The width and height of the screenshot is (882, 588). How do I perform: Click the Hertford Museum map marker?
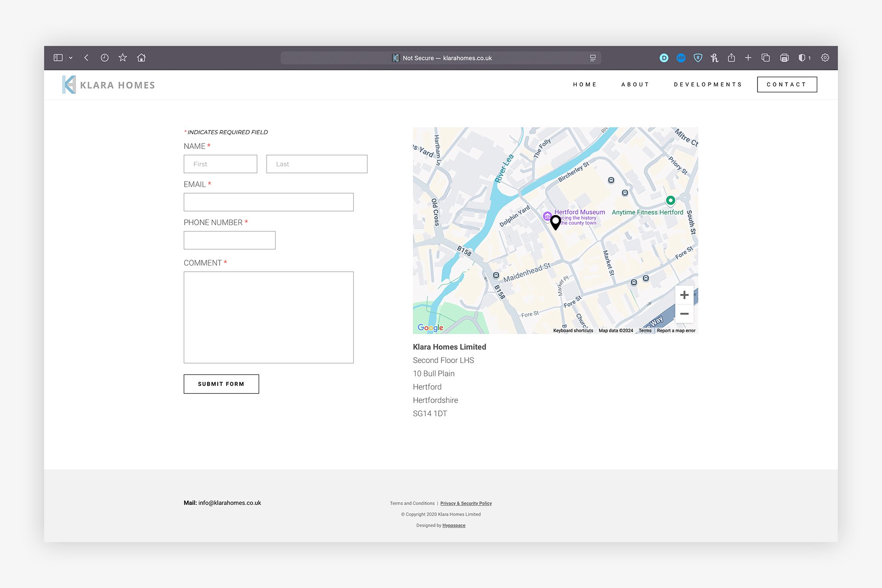pyautogui.click(x=547, y=216)
